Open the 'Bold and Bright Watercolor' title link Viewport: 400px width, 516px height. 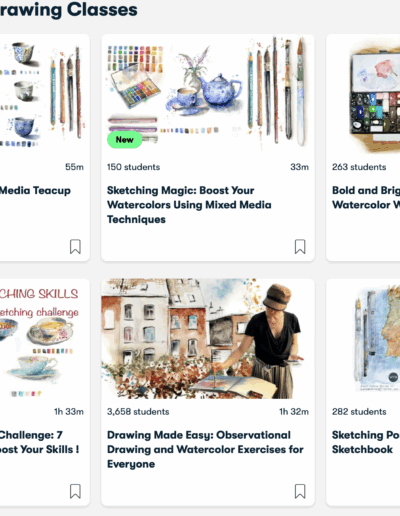click(366, 197)
